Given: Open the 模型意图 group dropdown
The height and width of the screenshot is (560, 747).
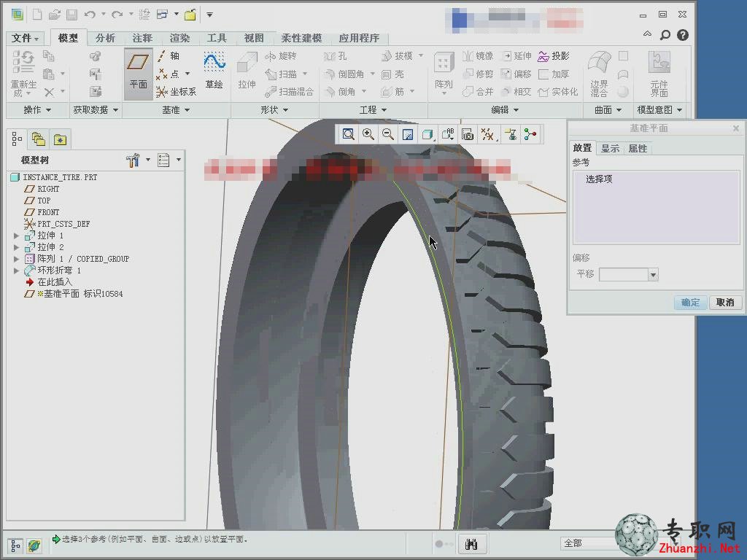Looking at the screenshot, I should 659,110.
